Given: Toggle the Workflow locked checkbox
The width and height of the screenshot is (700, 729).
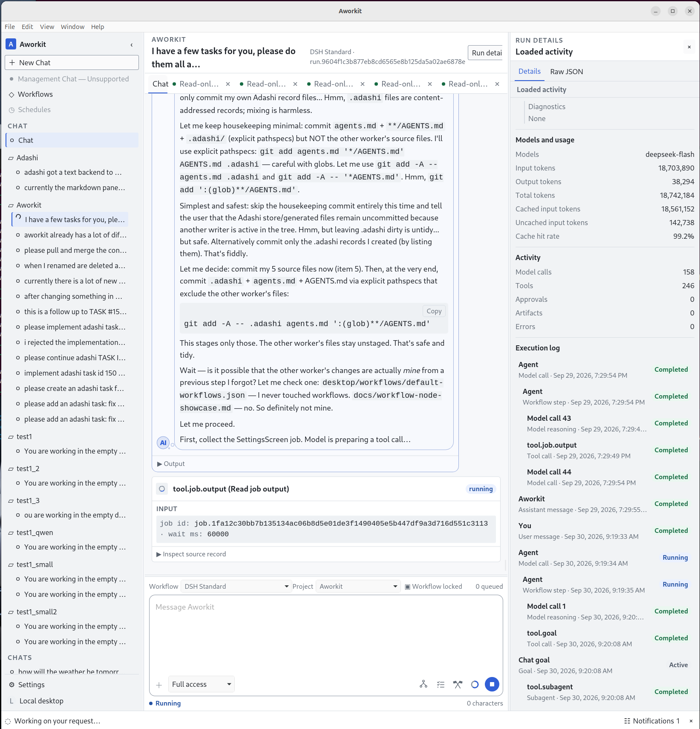Looking at the screenshot, I should 407,587.
